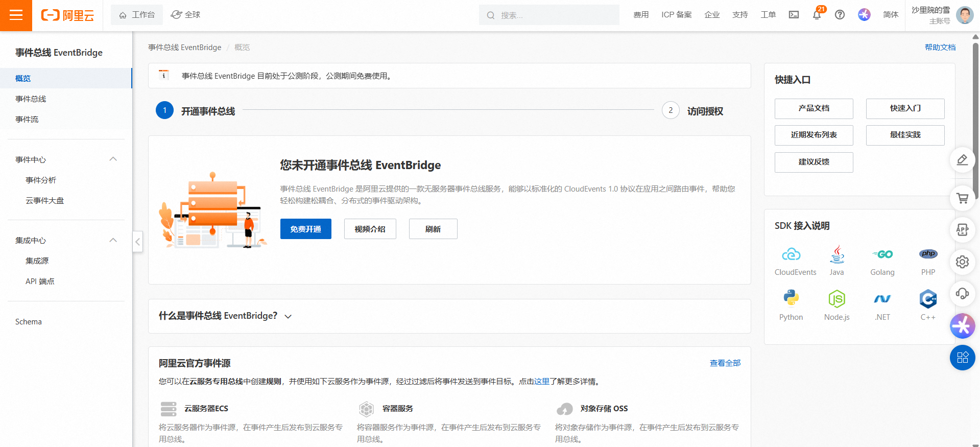
Task: Launch the floating purple AI assistant button
Action: point(962,326)
